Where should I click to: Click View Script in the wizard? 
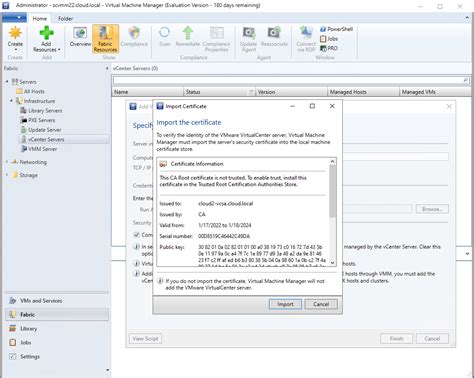coord(145,339)
